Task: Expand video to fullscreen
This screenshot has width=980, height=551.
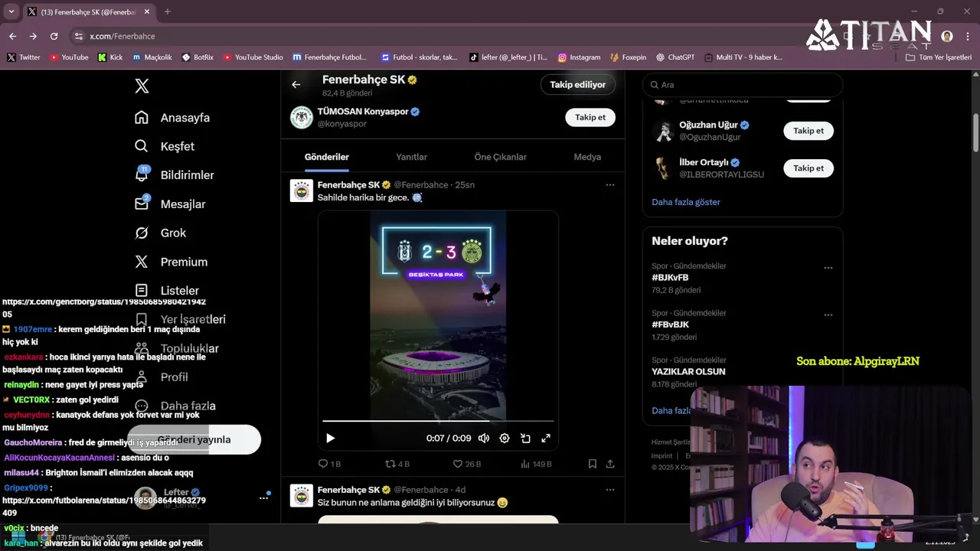Action: [546, 439]
